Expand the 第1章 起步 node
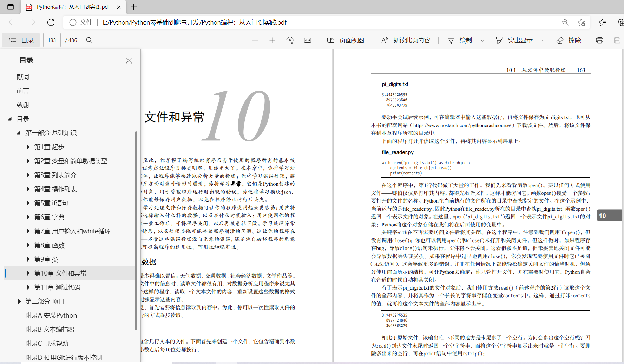624x364 pixels. click(28, 147)
